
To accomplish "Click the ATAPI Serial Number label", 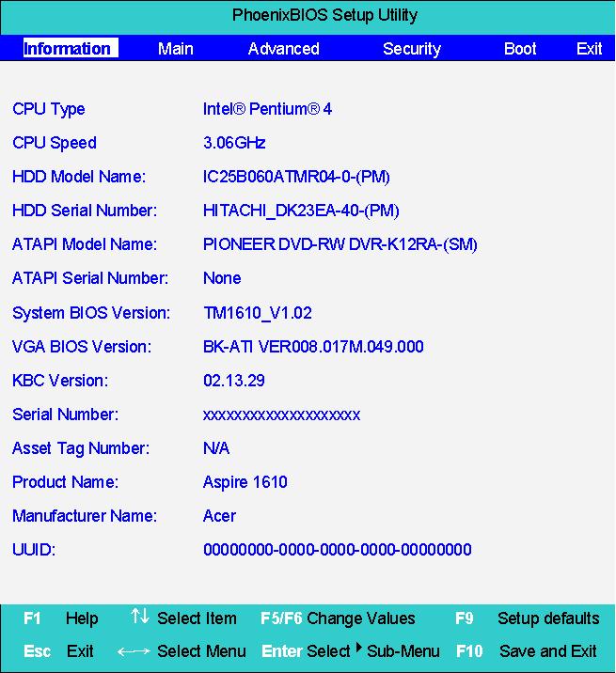I will (x=90, y=278).
